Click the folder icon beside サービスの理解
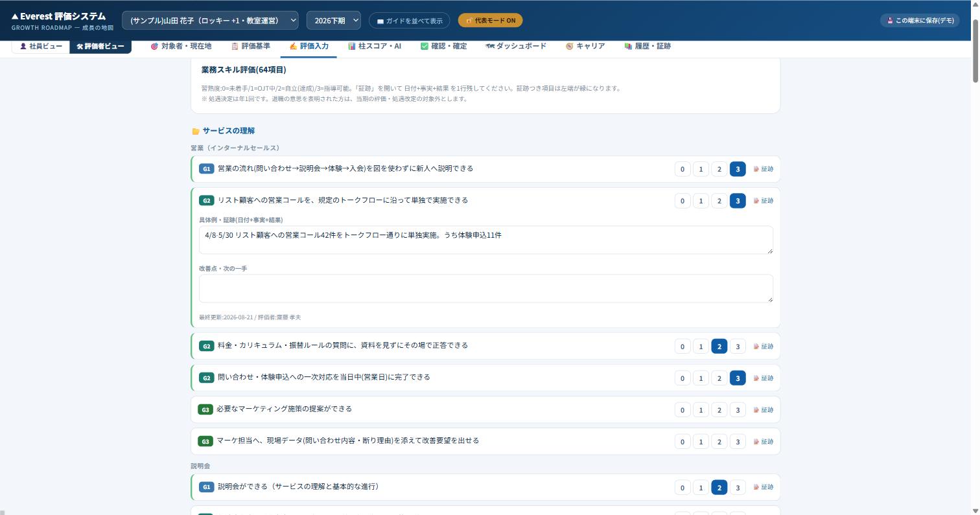 [x=195, y=132]
